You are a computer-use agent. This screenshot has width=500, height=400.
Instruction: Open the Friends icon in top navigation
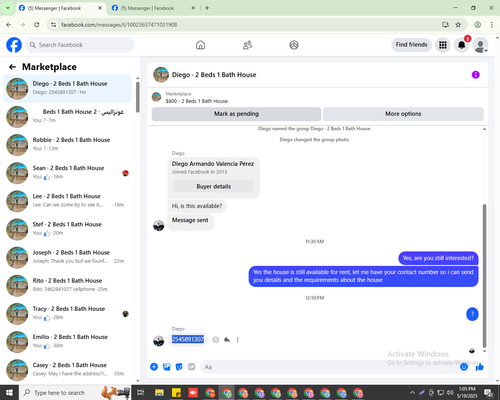(247, 45)
